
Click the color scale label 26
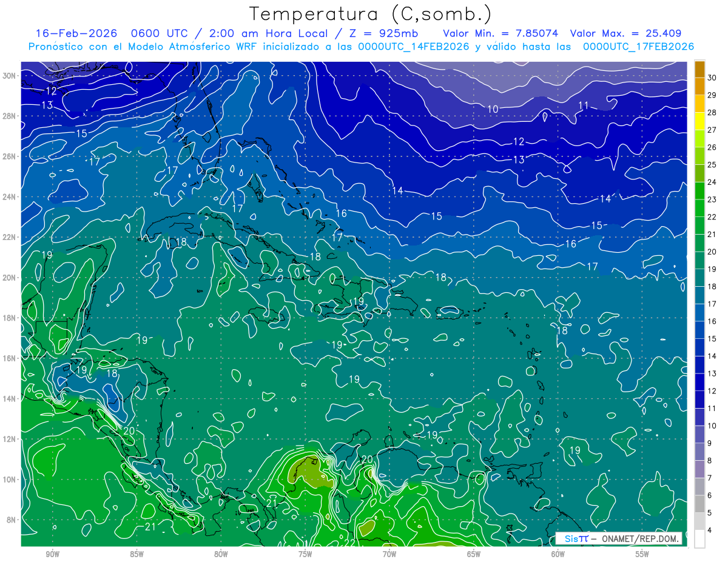(712, 147)
